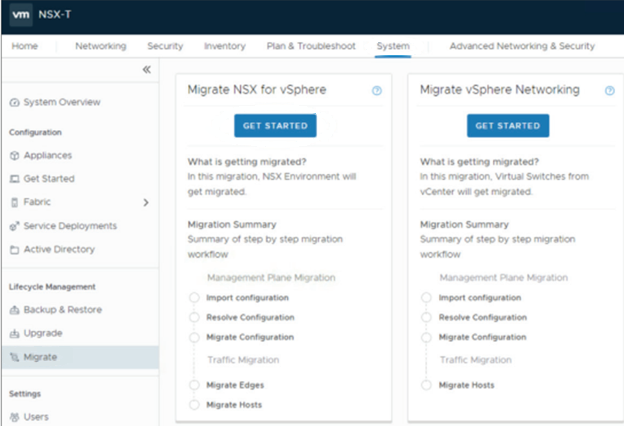Click the 'Configuration' section heading

point(35,132)
